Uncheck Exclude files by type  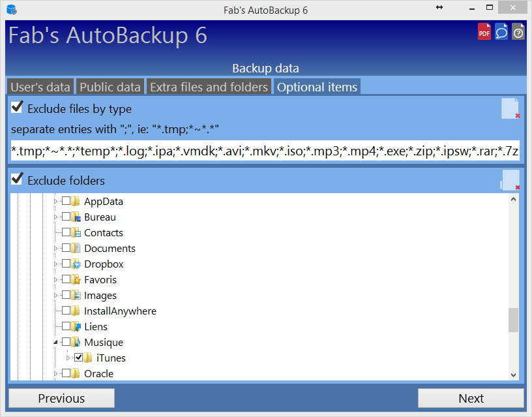[17, 107]
